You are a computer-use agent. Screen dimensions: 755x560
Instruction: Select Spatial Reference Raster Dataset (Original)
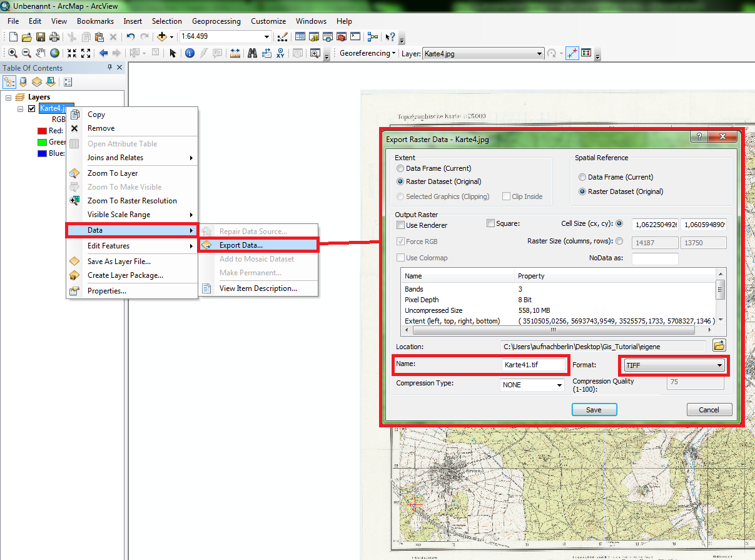click(x=582, y=191)
